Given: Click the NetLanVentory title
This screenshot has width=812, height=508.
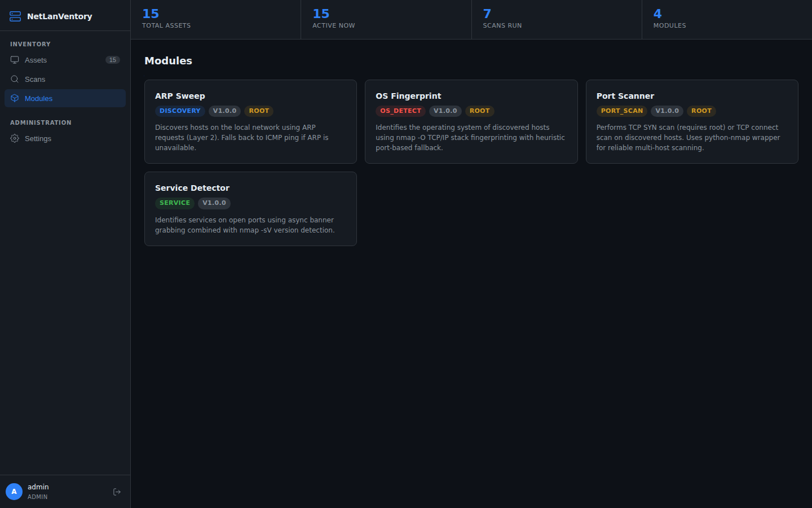Looking at the screenshot, I should (59, 16).
